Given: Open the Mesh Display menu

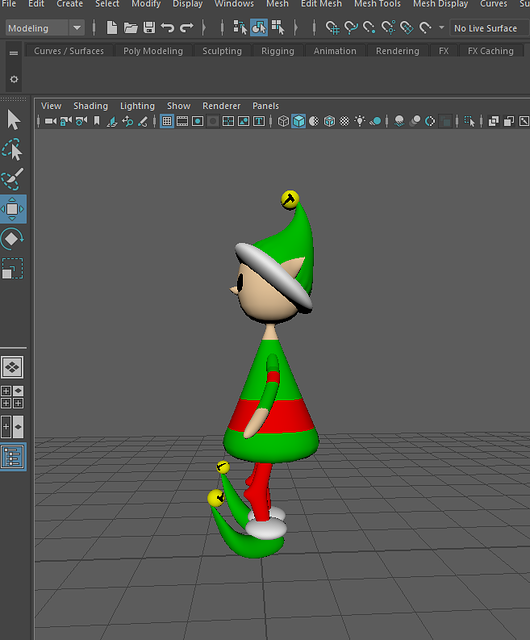Looking at the screenshot, I should click(440, 4).
